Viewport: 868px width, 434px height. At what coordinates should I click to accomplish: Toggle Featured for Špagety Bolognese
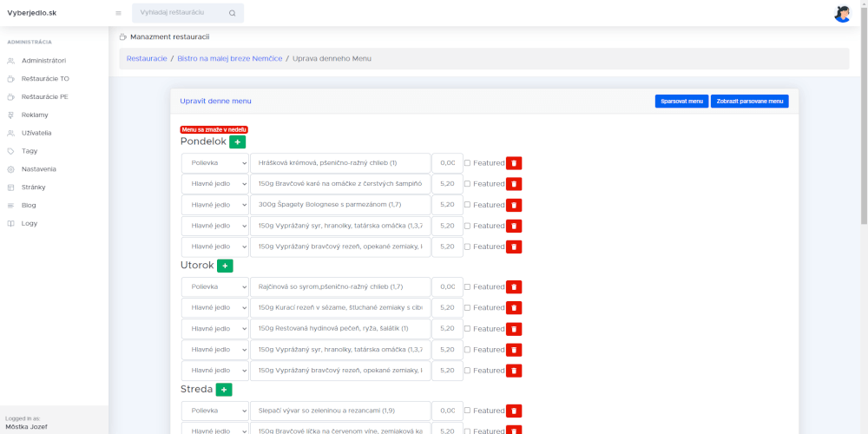coord(467,205)
